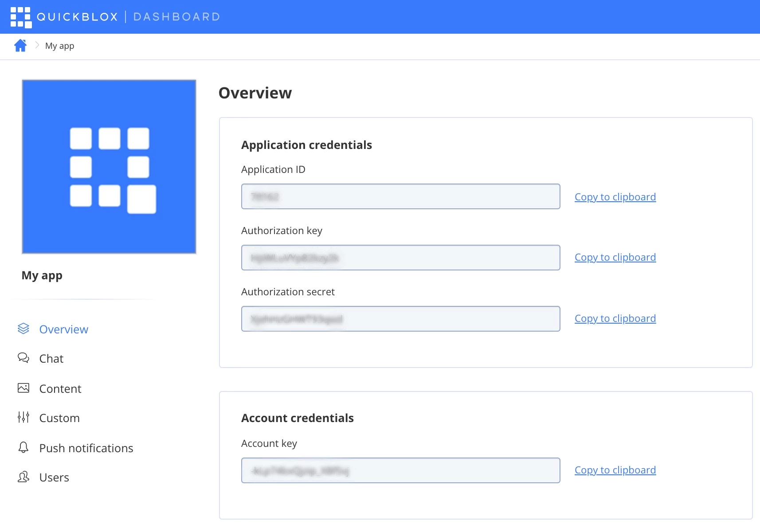Click the QuickBlox grid logo
This screenshot has height=532, width=760.
pos(21,16)
